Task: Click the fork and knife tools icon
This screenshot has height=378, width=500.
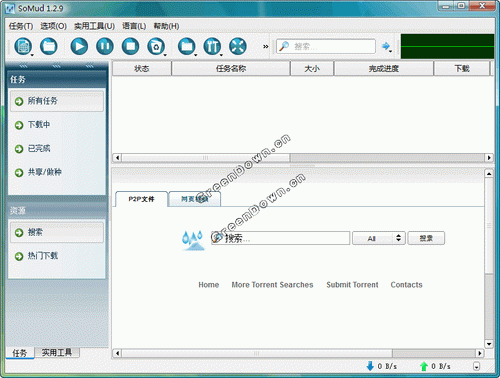Action: click(x=212, y=46)
